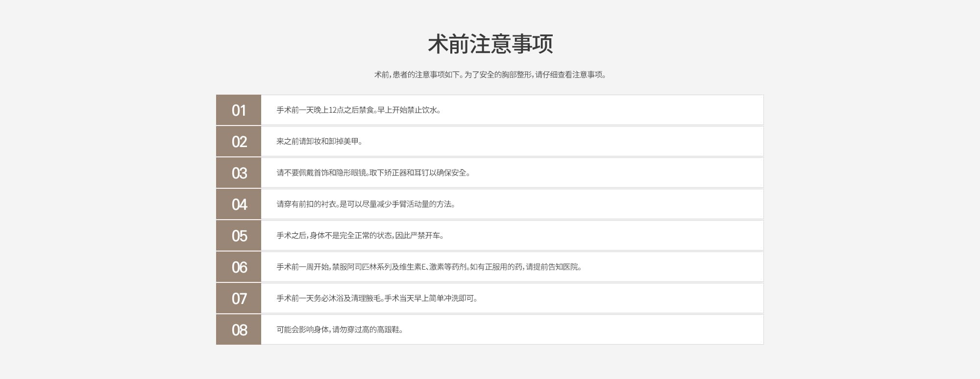
Task: Select the number label 07
Action: [239, 299]
